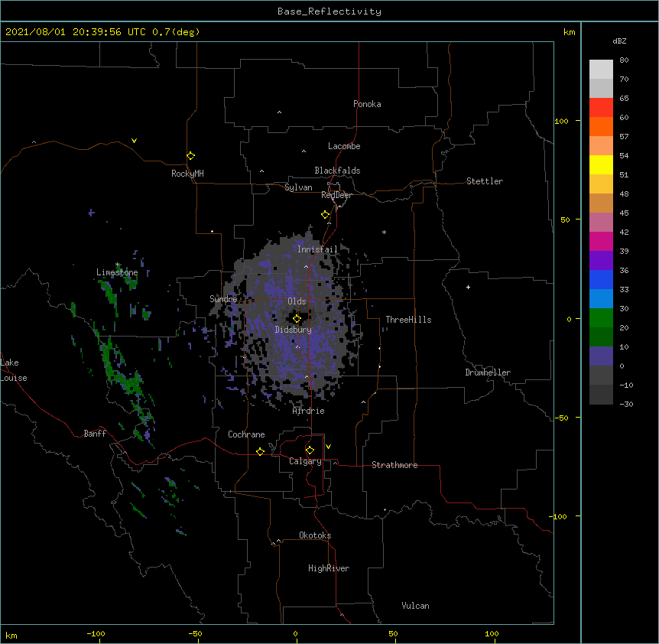The height and width of the screenshot is (644, 659).
Task: Click the Base_Reflectivity title text
Action: (329, 11)
